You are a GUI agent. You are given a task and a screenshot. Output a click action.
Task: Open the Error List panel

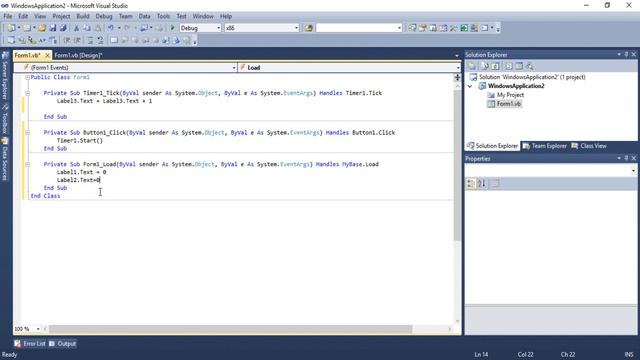tap(30, 344)
